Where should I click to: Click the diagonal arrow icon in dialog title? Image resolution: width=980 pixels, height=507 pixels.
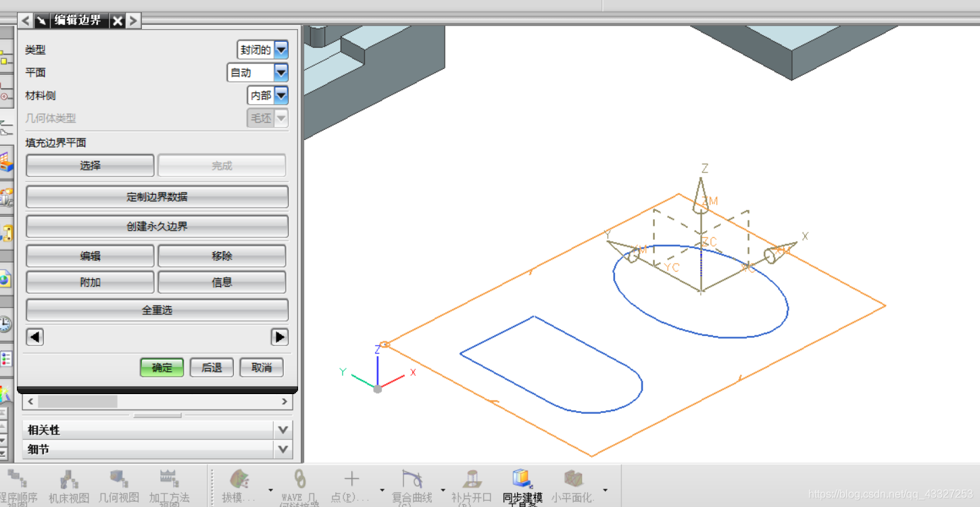[42, 21]
